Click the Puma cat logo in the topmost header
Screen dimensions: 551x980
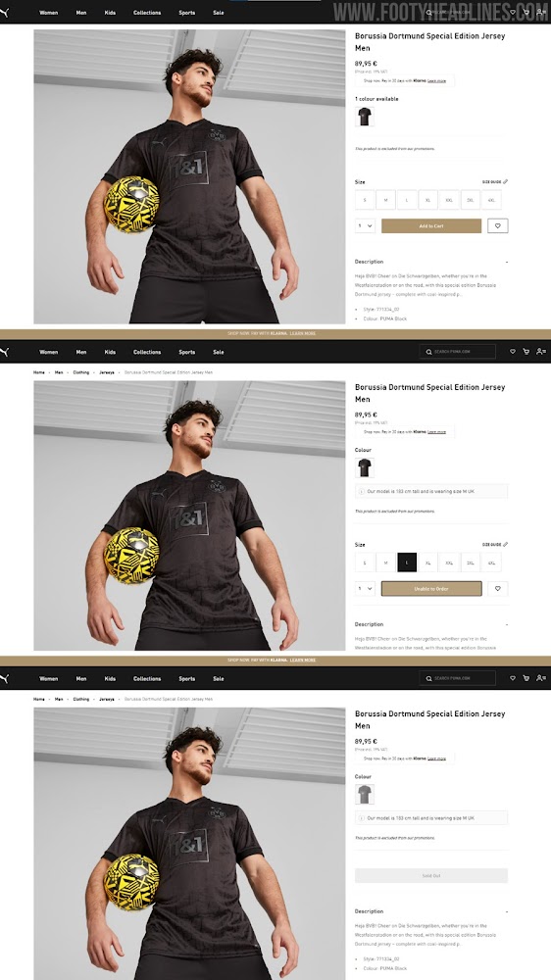(4, 12)
